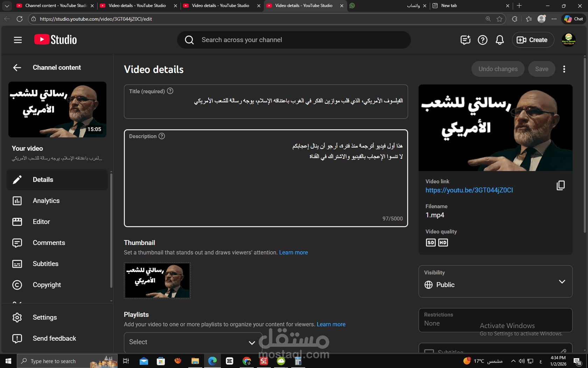Open channel Settings
The image size is (588, 368).
pos(45,317)
